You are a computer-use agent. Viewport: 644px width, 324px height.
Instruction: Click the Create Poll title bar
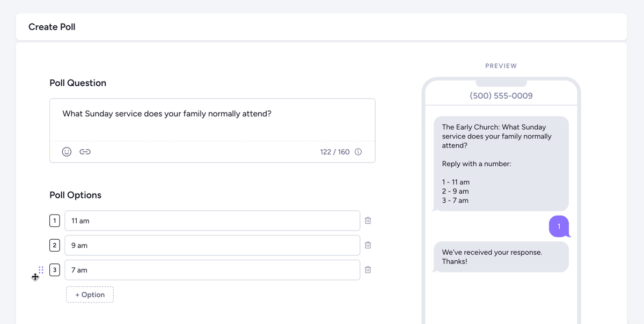pyautogui.click(x=52, y=26)
